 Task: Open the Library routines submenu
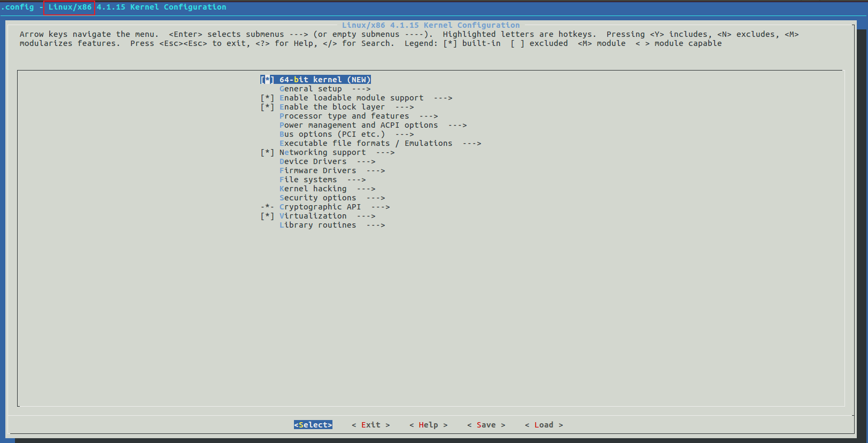point(332,225)
